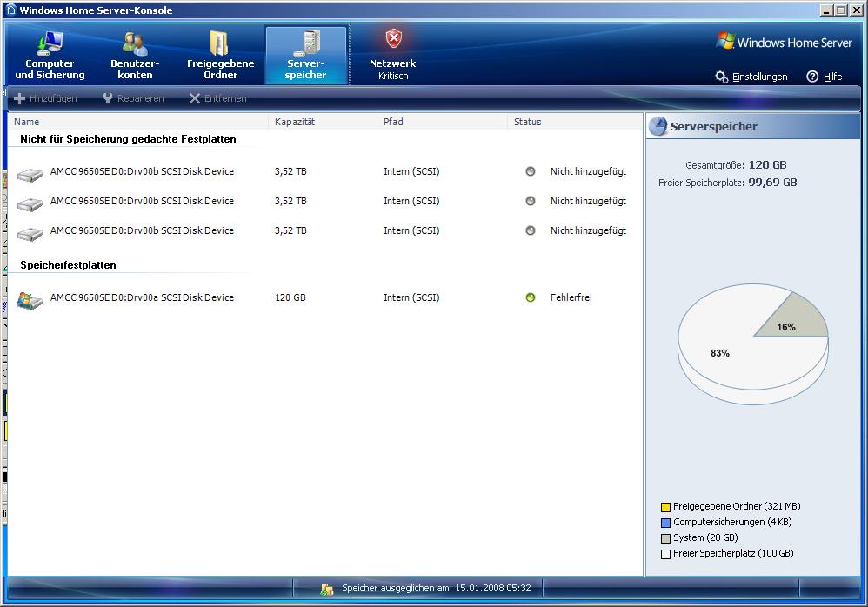868x607 pixels.
Task: Close the Windows Home Server-Konsole window
Action: click(x=856, y=10)
